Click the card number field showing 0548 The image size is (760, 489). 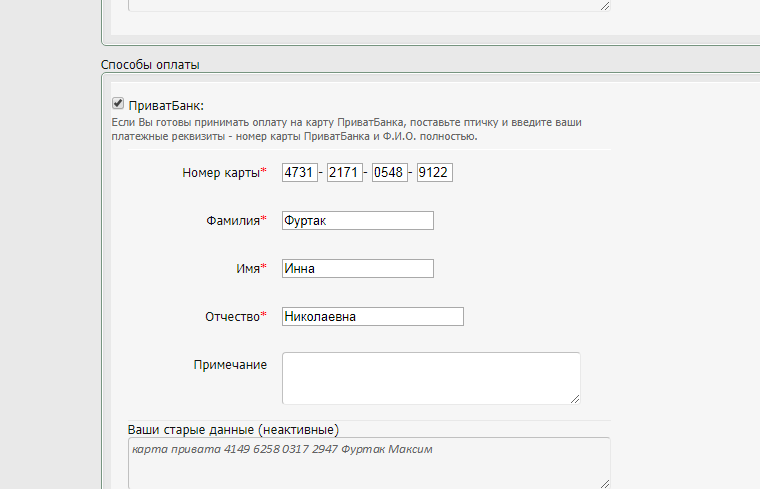coord(389,173)
